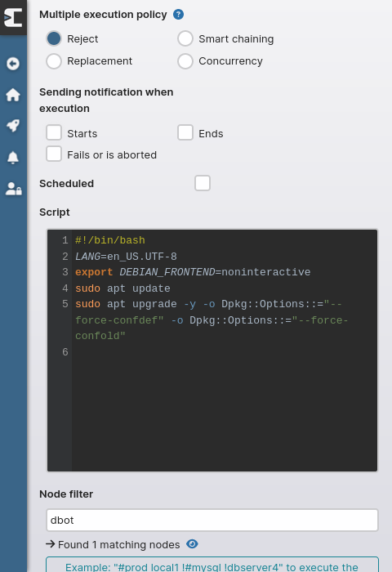
Task: Enable notification when execution Ends
Action: tap(185, 132)
